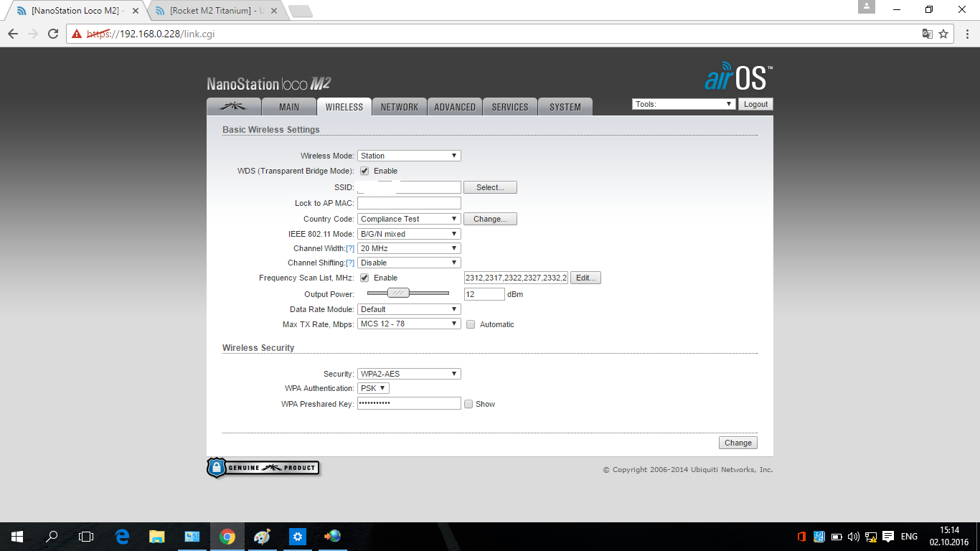Open the Data Rate Module dropdown
980x551 pixels.
(409, 309)
